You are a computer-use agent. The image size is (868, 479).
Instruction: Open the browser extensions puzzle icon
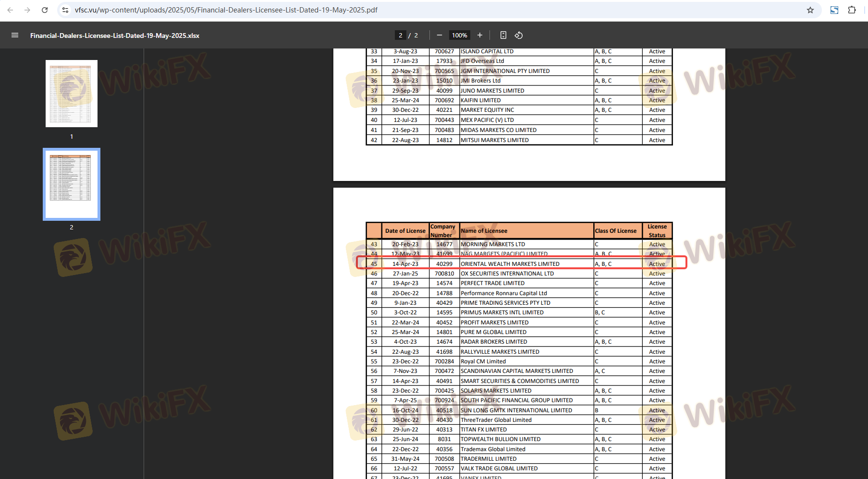(852, 10)
